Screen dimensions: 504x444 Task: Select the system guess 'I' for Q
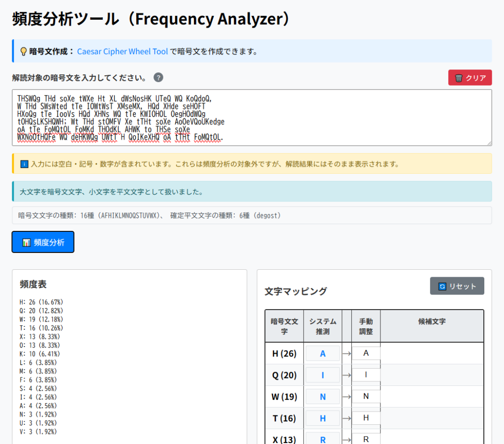pos(323,375)
